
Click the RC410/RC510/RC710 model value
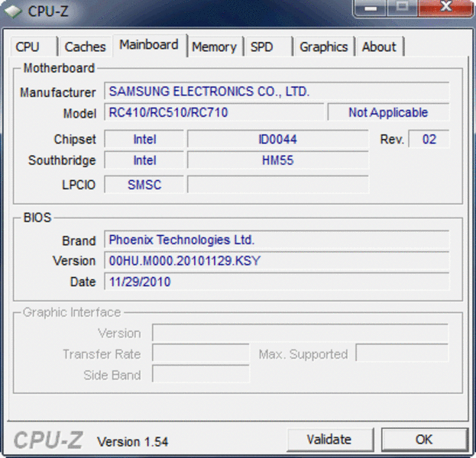(x=214, y=112)
